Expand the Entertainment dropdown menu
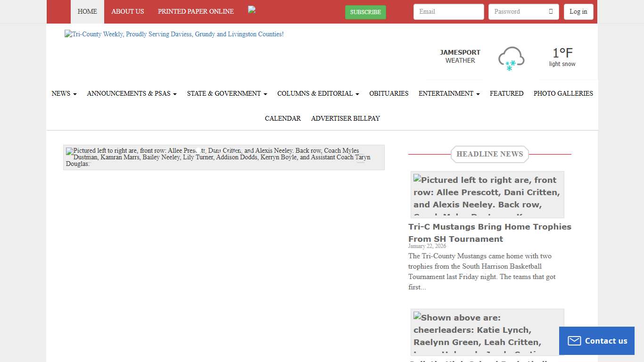644x362 pixels. 449,93
